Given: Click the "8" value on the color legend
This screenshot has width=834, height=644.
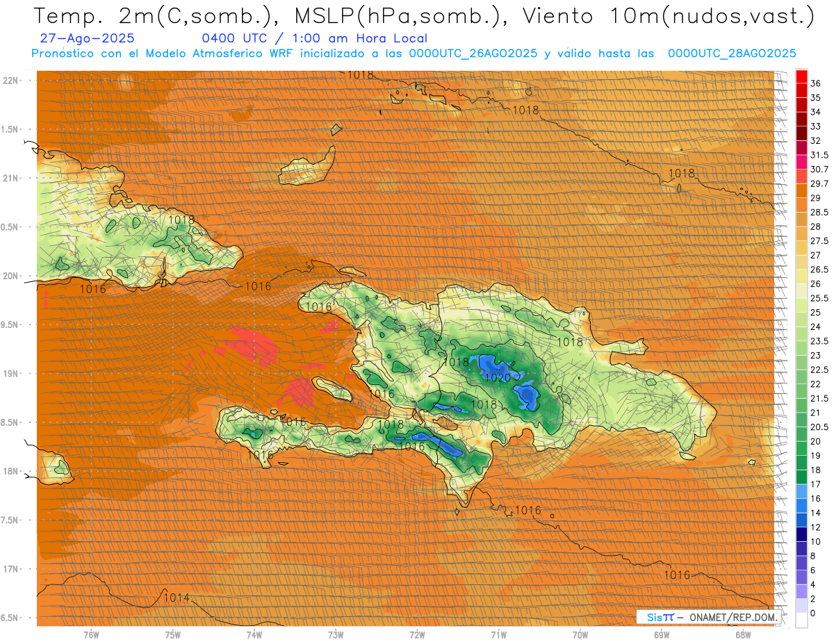Looking at the screenshot, I should (x=814, y=556).
